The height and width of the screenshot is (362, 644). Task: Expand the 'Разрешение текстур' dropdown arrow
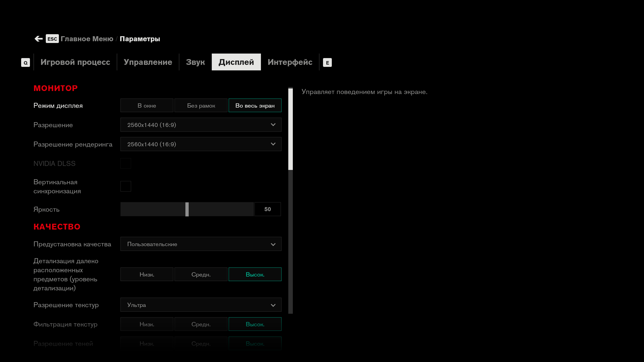click(273, 305)
